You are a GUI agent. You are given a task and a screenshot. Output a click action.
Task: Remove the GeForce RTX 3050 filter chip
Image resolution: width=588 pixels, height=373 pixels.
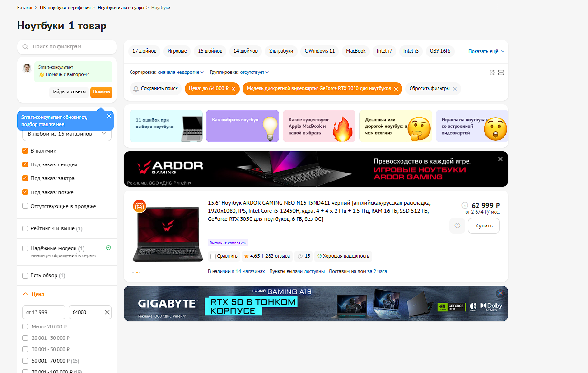coord(396,89)
